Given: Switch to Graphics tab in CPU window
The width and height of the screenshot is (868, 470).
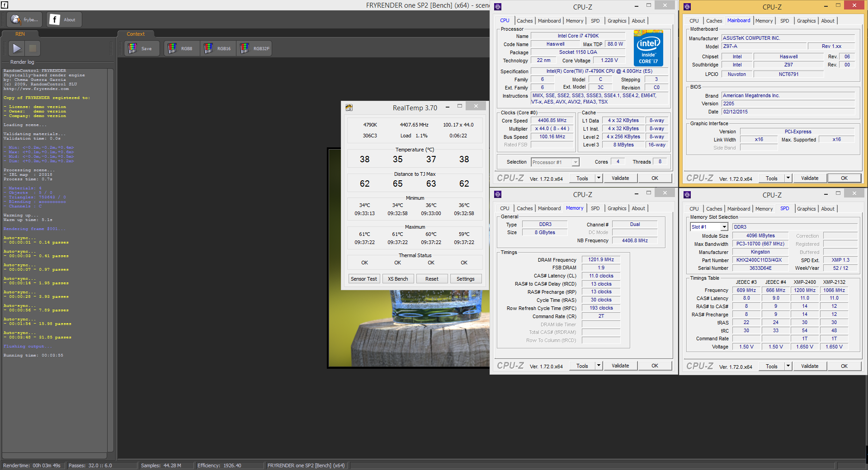Looking at the screenshot, I should pyautogui.click(x=617, y=21).
